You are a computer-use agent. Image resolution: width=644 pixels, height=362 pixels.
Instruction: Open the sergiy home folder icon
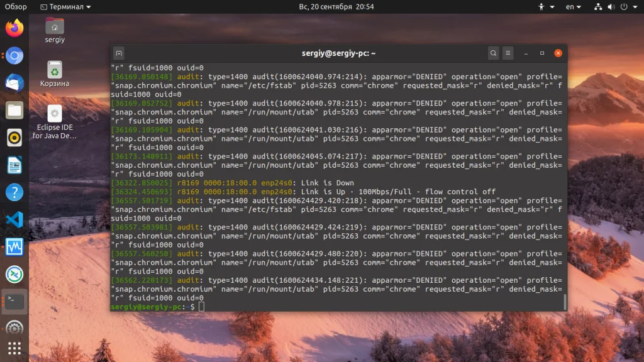pos(55,30)
